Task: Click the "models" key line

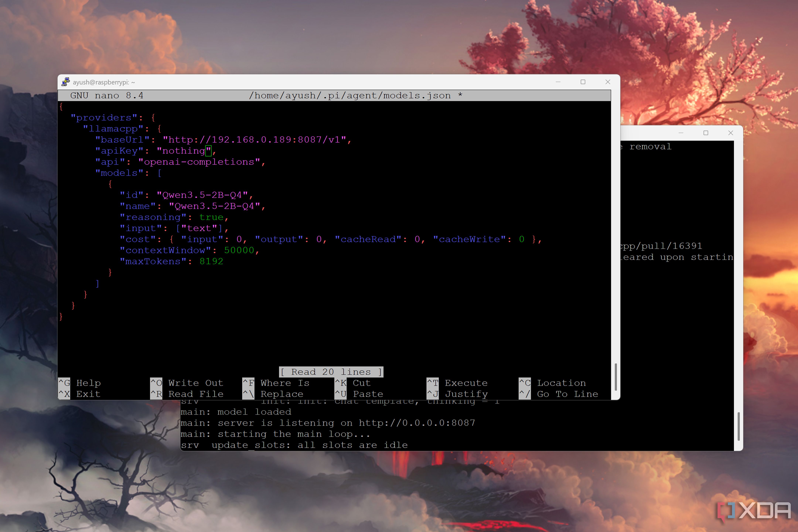Action: (x=128, y=173)
